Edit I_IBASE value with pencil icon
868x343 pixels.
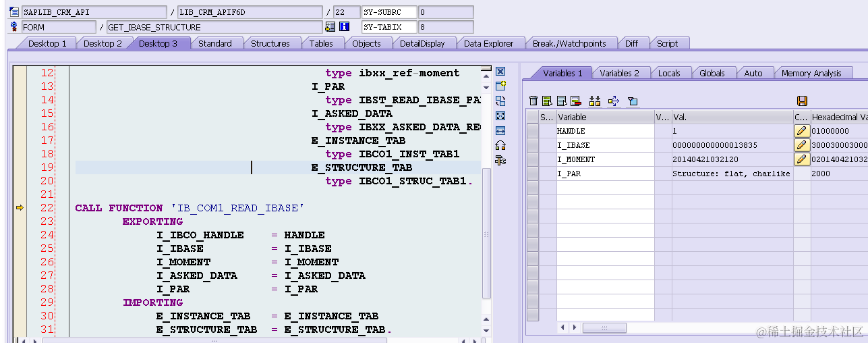click(801, 145)
